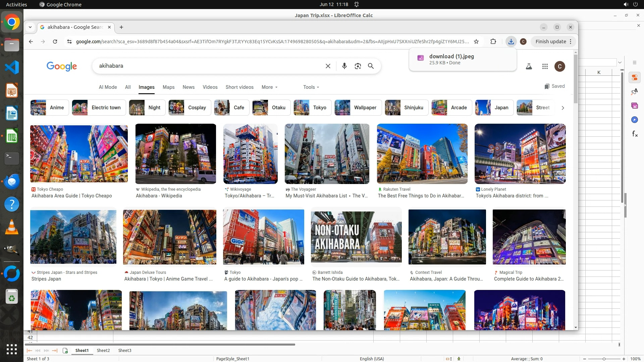Switch to Sheet2 in Calc
This screenshot has height=362, width=644.
click(x=103, y=350)
